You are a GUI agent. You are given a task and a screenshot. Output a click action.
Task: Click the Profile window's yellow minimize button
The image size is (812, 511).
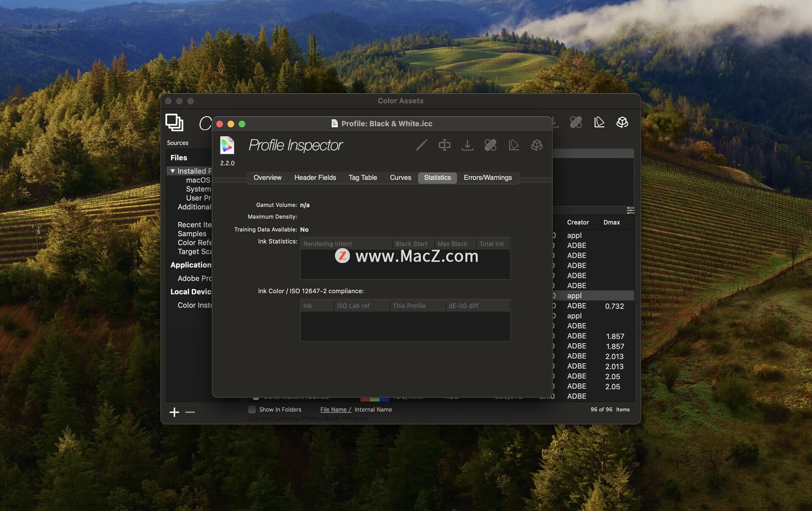click(x=230, y=124)
